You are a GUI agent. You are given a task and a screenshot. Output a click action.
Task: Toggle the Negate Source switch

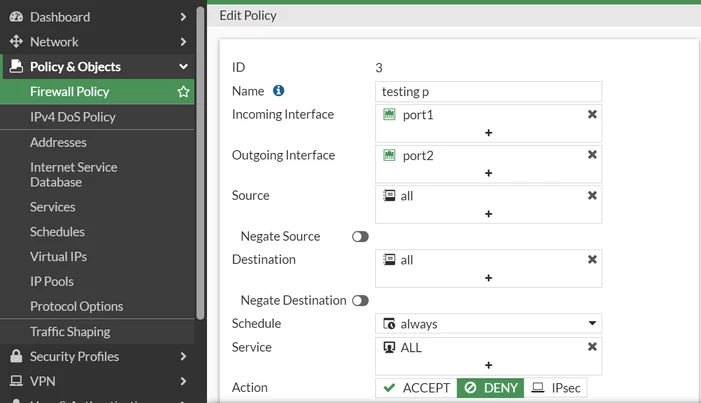click(360, 237)
